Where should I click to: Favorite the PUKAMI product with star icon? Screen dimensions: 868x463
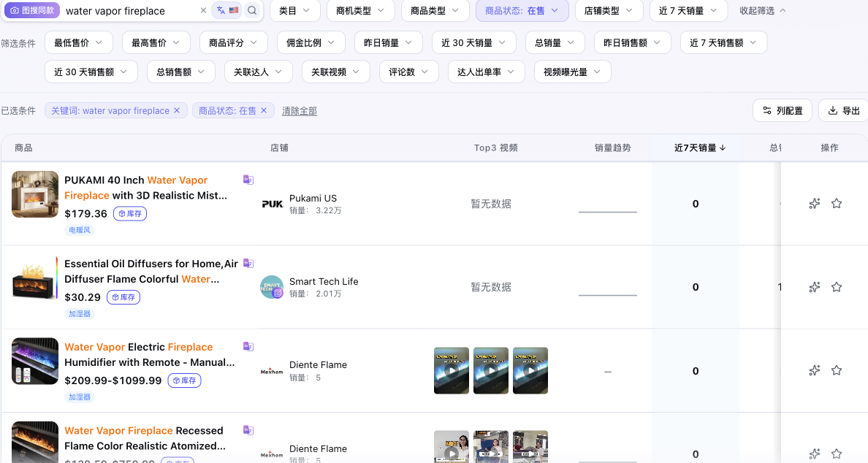click(837, 204)
